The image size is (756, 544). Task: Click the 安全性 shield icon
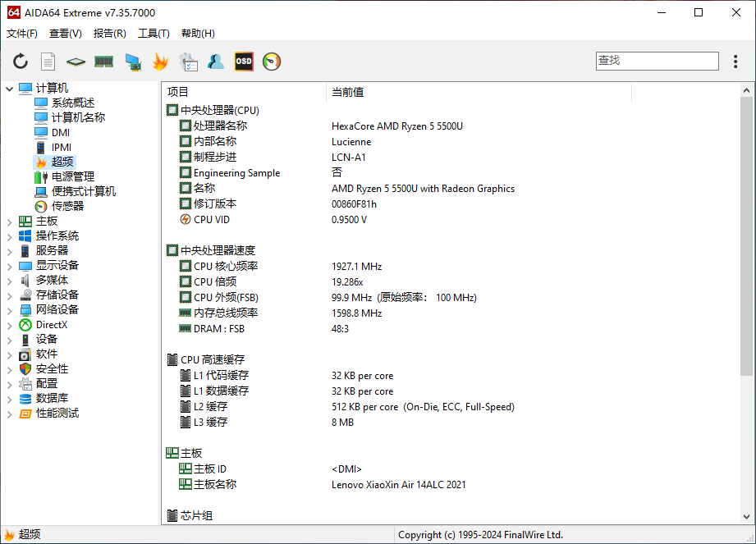point(25,369)
